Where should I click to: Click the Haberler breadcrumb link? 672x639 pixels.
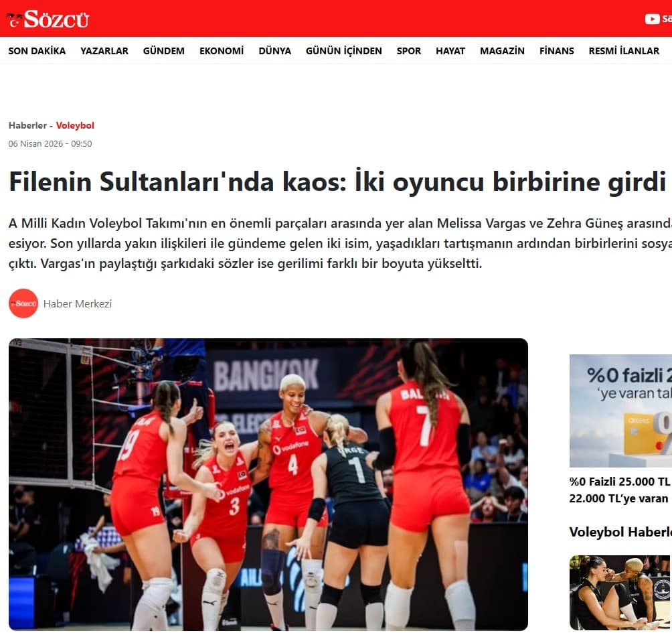point(27,125)
